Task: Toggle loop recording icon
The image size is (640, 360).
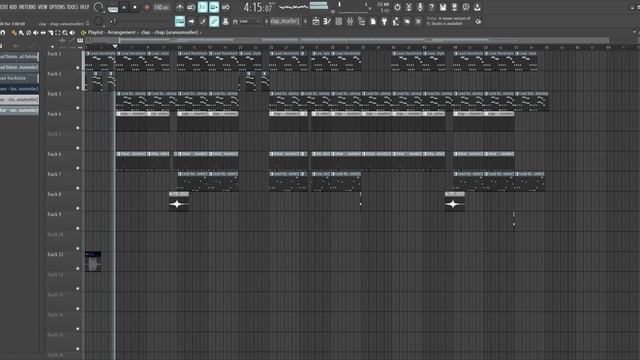Action: pyautogui.click(x=225, y=7)
